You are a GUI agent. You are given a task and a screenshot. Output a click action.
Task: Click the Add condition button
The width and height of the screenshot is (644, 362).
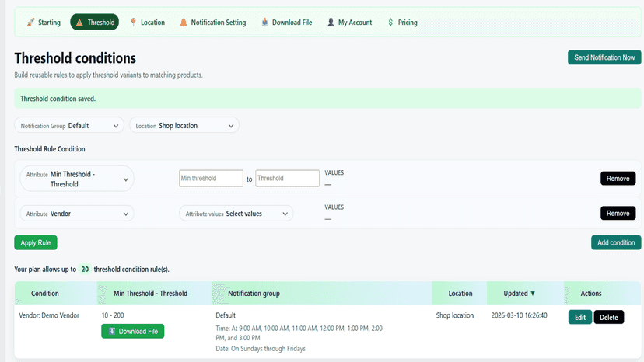click(616, 242)
